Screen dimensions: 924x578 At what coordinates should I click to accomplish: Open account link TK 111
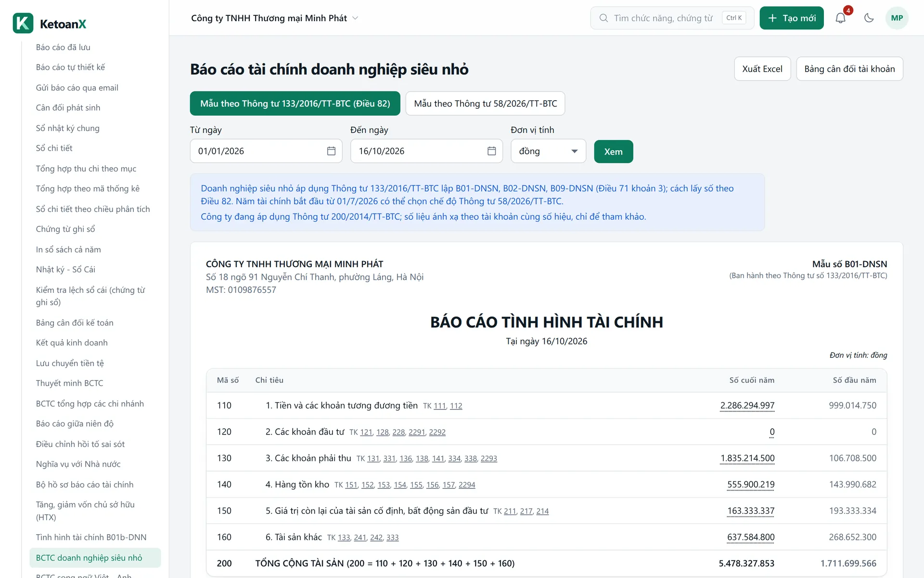(440, 406)
